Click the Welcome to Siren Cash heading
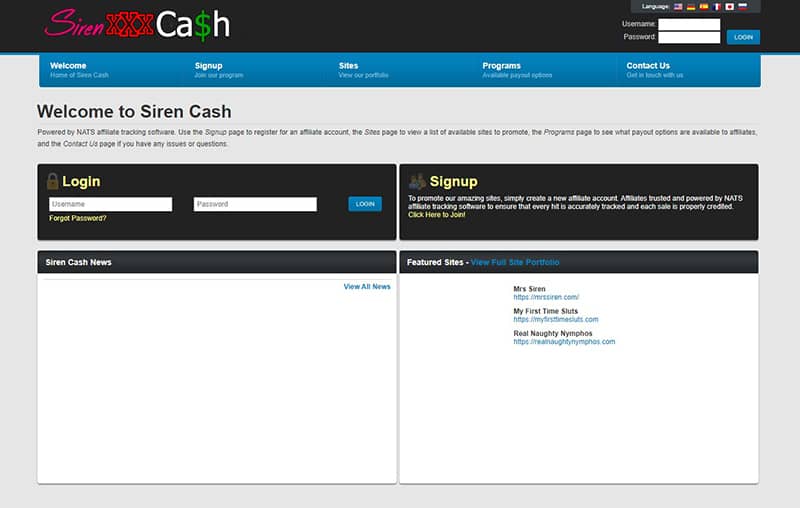The height and width of the screenshot is (508, 800). [x=134, y=112]
